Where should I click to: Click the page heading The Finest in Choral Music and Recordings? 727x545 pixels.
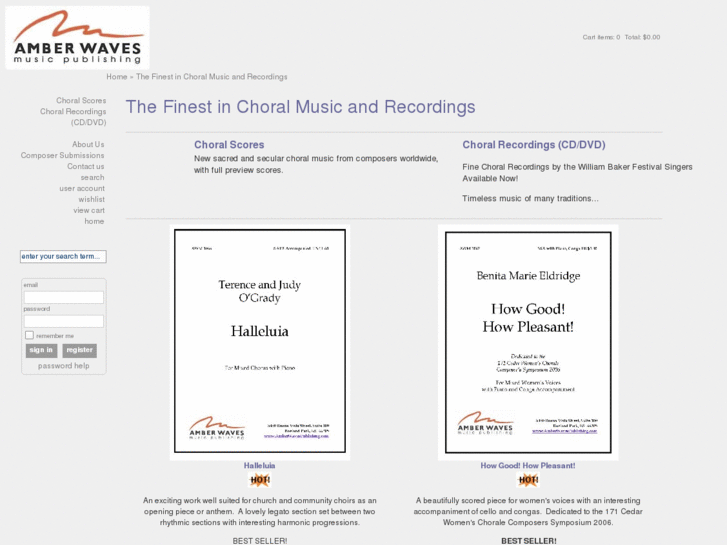[300, 107]
